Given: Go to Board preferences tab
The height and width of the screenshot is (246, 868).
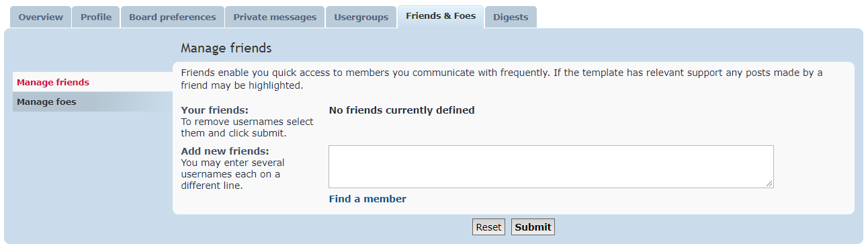Looking at the screenshot, I should pyautogui.click(x=173, y=17).
